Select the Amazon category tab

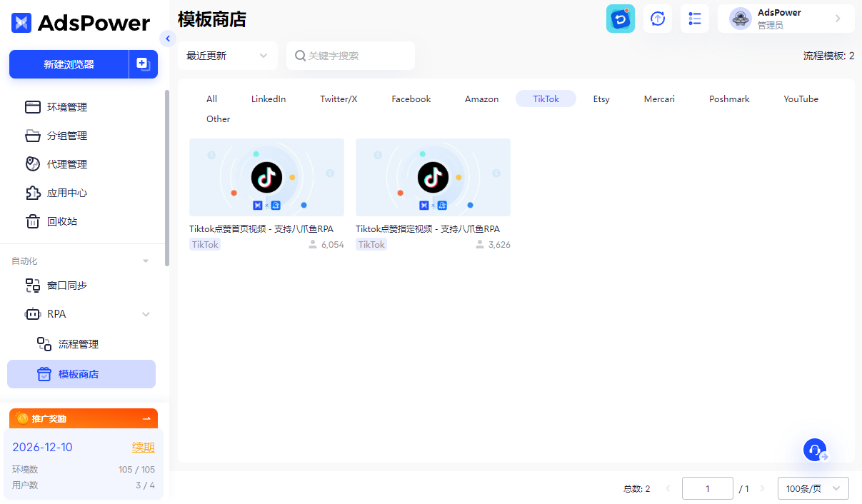(x=482, y=99)
